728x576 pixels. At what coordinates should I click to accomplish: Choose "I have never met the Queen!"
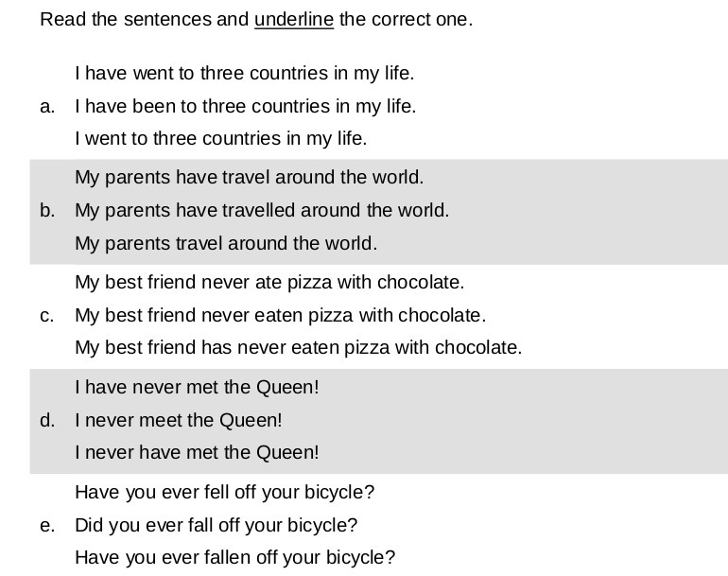pos(197,387)
